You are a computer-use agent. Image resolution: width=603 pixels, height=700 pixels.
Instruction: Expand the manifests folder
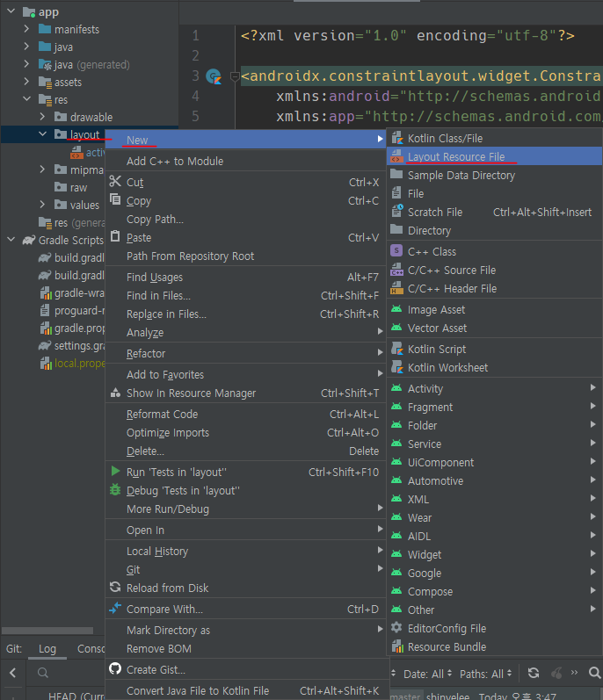pyautogui.click(x=26, y=29)
